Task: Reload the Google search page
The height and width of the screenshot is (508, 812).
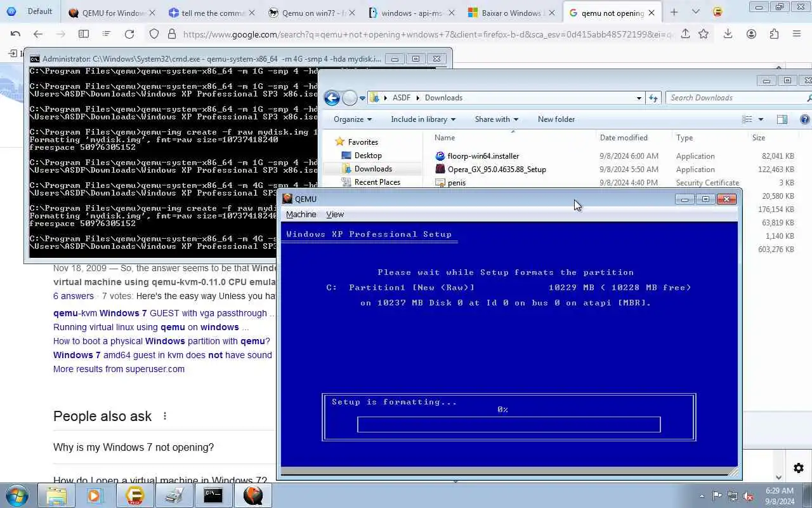Action: (129, 34)
